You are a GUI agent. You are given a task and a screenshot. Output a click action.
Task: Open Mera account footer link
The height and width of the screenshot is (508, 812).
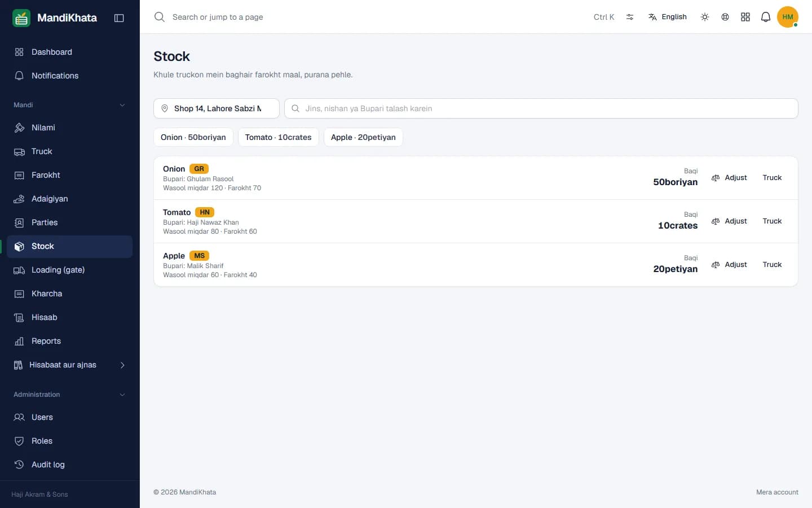(777, 492)
